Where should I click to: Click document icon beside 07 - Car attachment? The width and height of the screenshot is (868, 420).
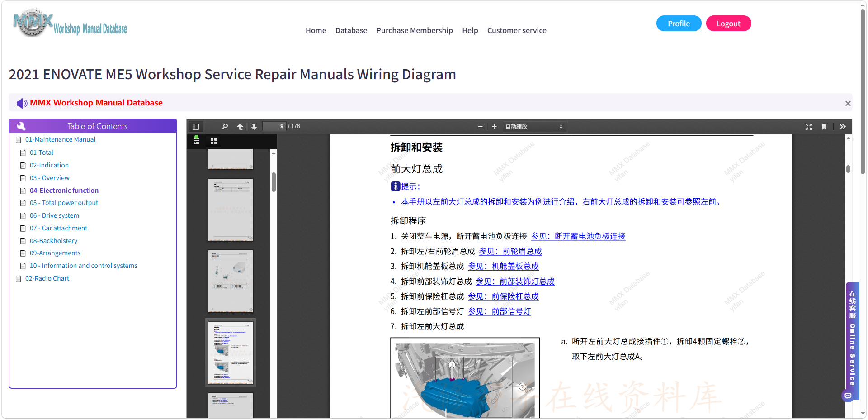coord(23,229)
